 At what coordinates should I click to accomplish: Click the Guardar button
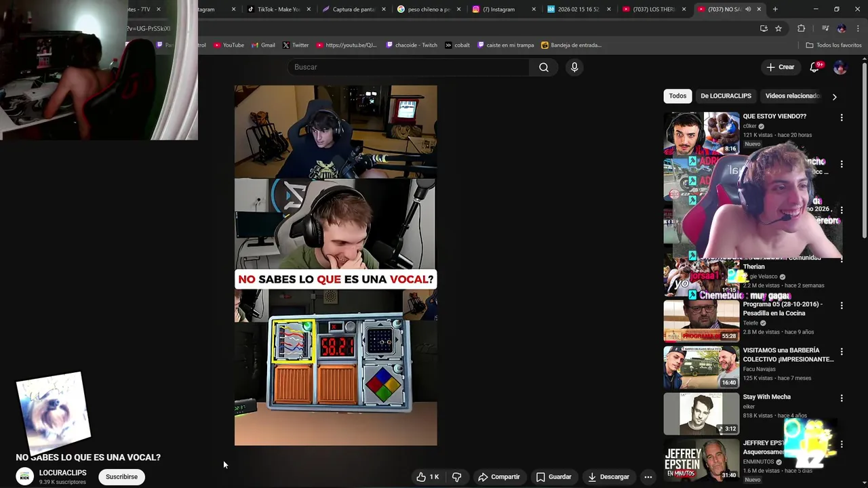pyautogui.click(x=554, y=477)
